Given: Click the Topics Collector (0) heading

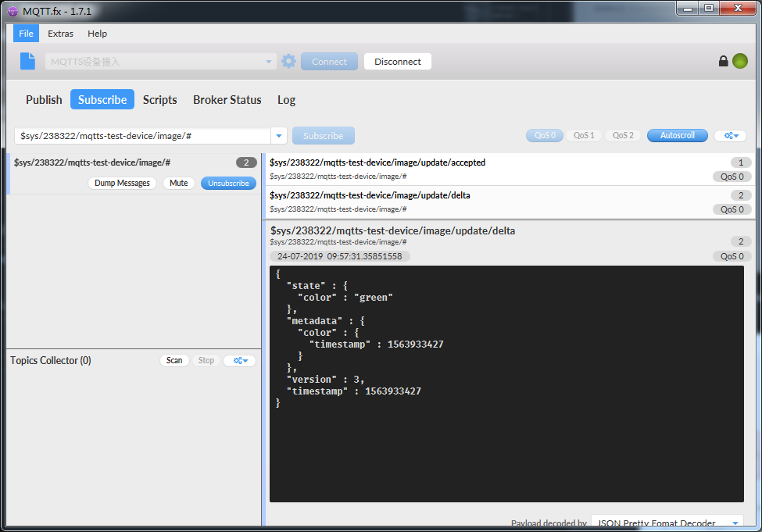Looking at the screenshot, I should pyautogui.click(x=51, y=360).
